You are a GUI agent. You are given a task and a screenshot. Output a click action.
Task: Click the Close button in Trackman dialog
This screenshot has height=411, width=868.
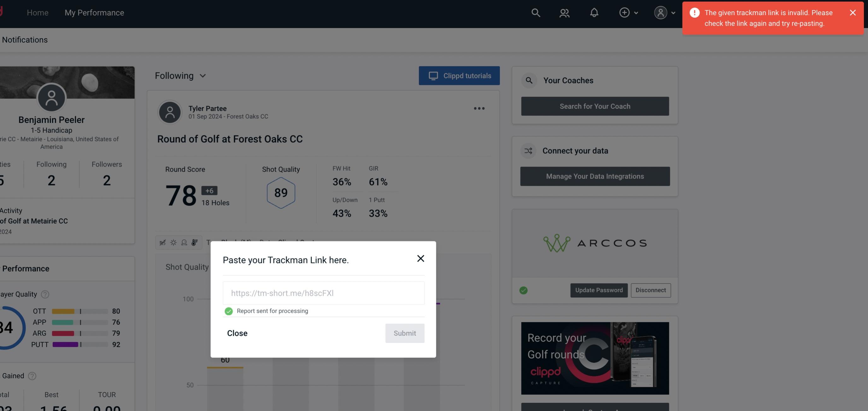click(237, 333)
